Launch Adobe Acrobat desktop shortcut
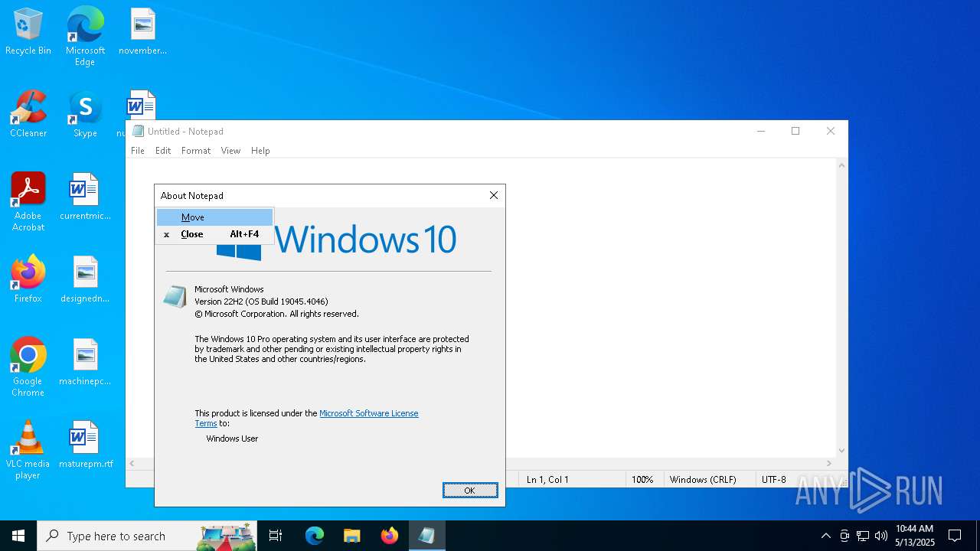Viewport: 980px width, 551px height. [x=28, y=202]
